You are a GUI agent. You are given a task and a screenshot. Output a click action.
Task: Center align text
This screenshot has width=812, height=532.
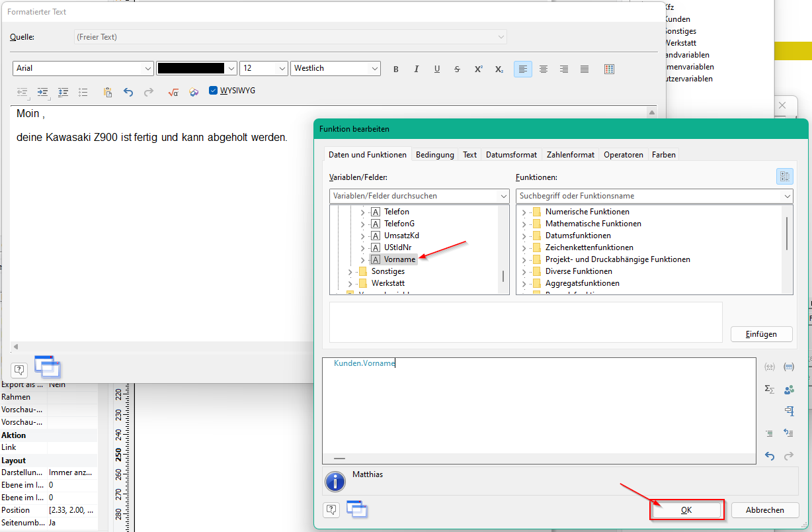coord(544,69)
